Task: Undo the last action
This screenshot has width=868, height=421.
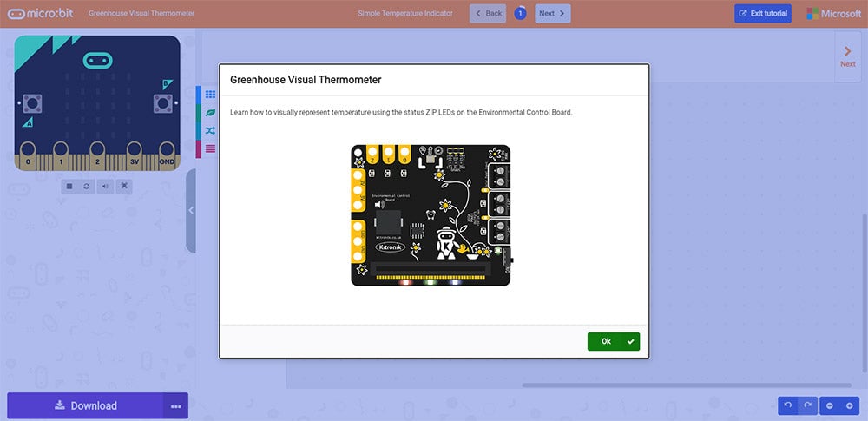Action: [788, 405]
